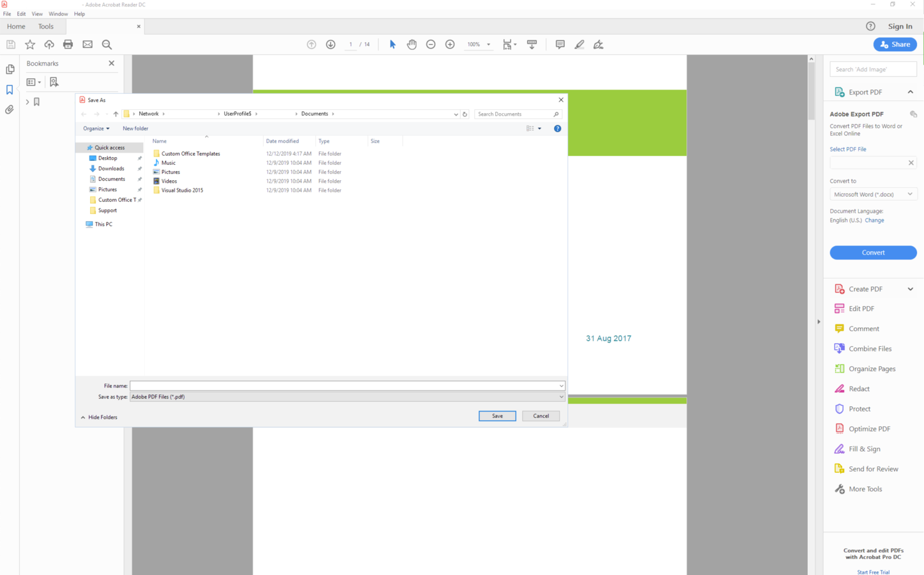Click the email envelope icon

click(88, 44)
